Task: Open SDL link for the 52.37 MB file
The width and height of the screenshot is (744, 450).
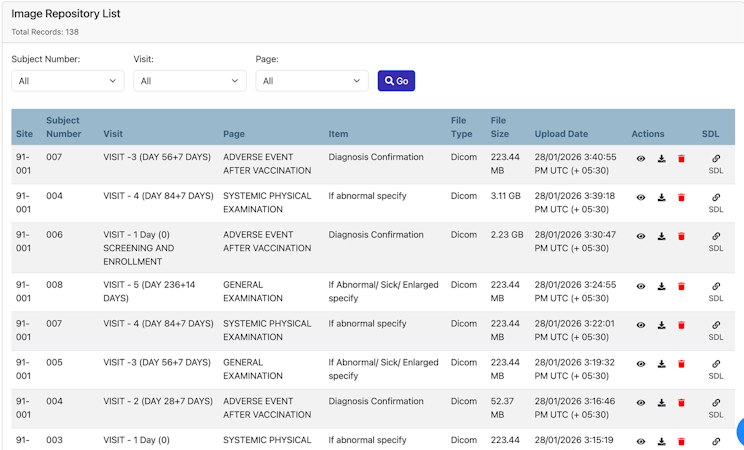Action: (716, 408)
